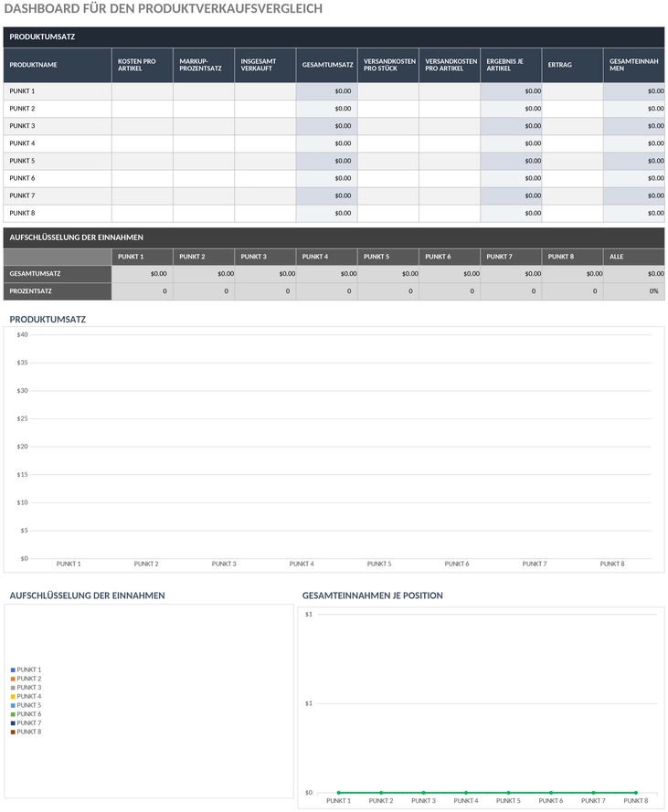This screenshot has height=812, width=668.
Task: Click the PUNKT 6 legend entry
Action: [26, 714]
